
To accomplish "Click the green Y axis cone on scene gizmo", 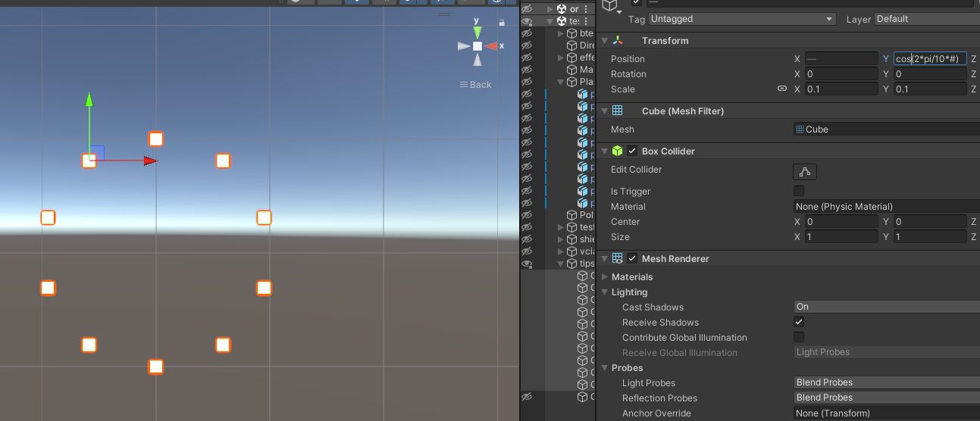I will [477, 33].
